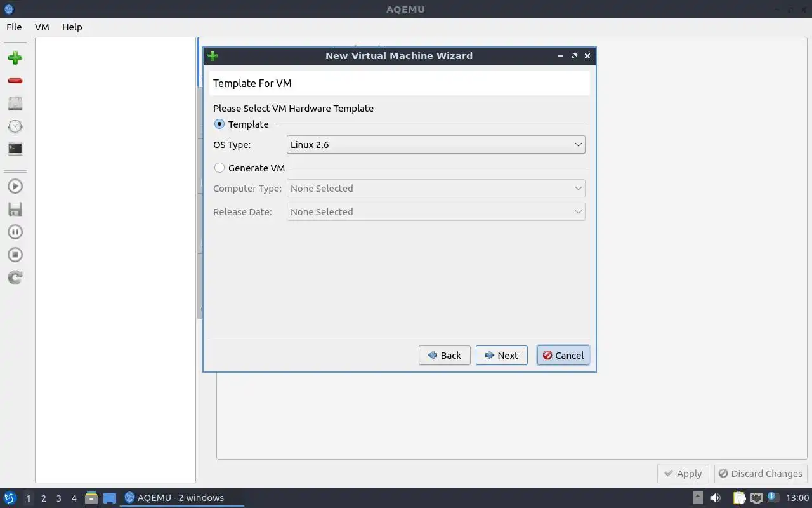Open the Help menu
The image size is (812, 508).
tap(72, 27)
